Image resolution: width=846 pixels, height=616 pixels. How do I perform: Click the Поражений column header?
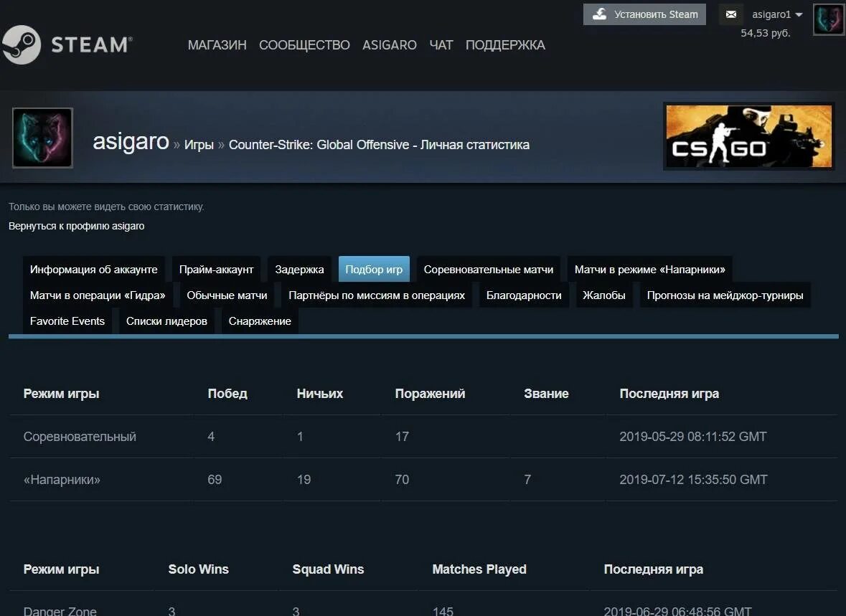430,394
